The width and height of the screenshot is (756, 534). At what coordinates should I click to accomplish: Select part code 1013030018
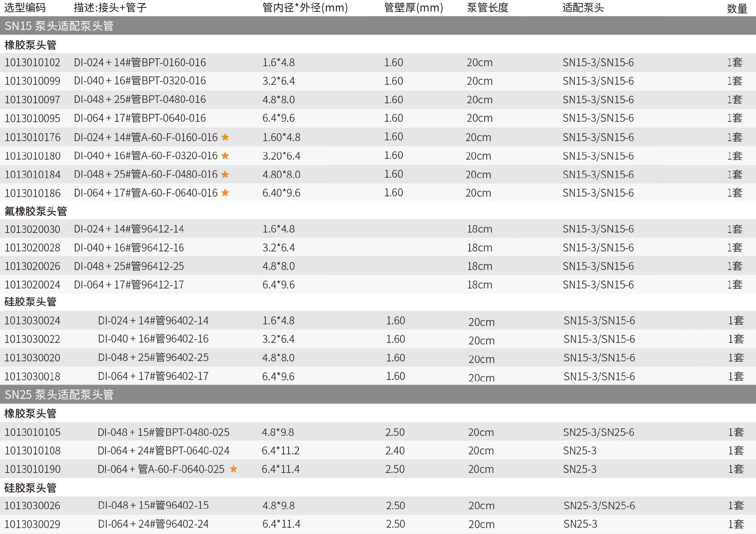pos(32,376)
